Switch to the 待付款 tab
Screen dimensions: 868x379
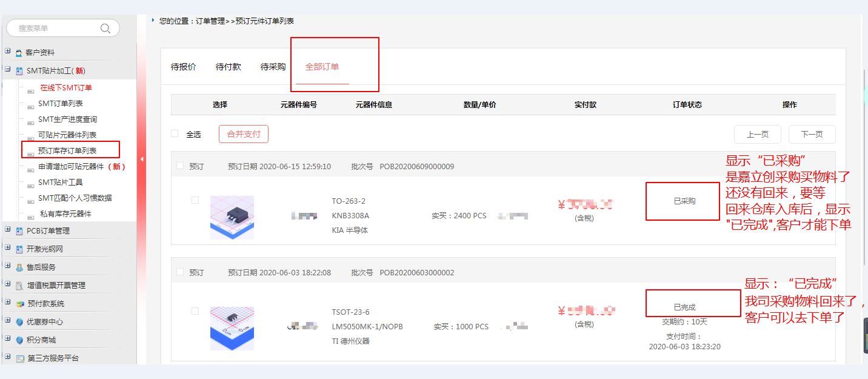point(229,67)
